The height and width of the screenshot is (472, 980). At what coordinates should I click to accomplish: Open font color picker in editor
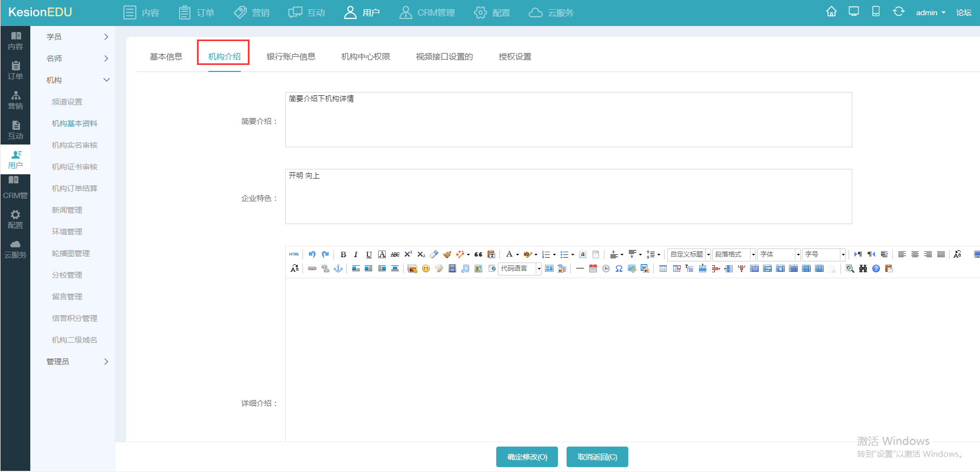(509, 254)
